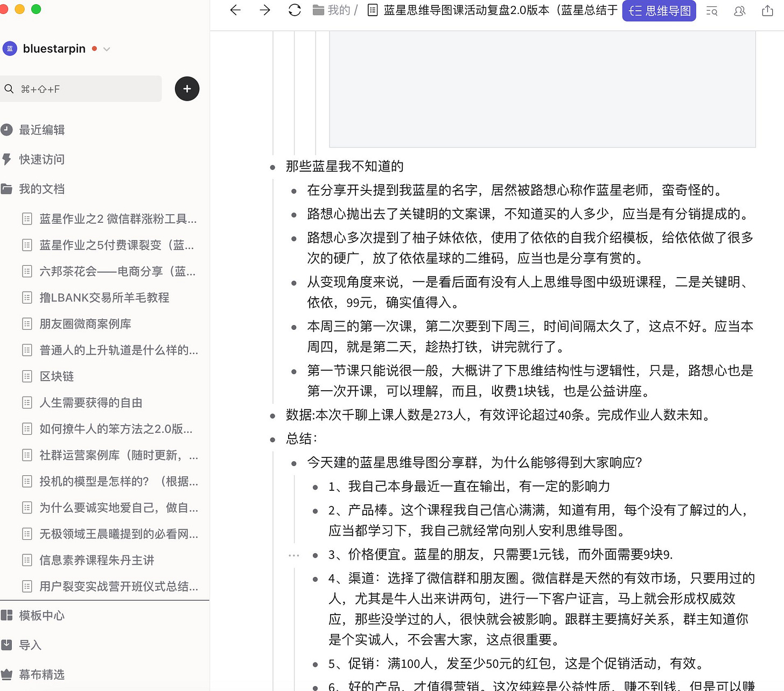Viewport: 784px width, 691px height.
Task: Open 导入 import option
Action: (x=30, y=645)
